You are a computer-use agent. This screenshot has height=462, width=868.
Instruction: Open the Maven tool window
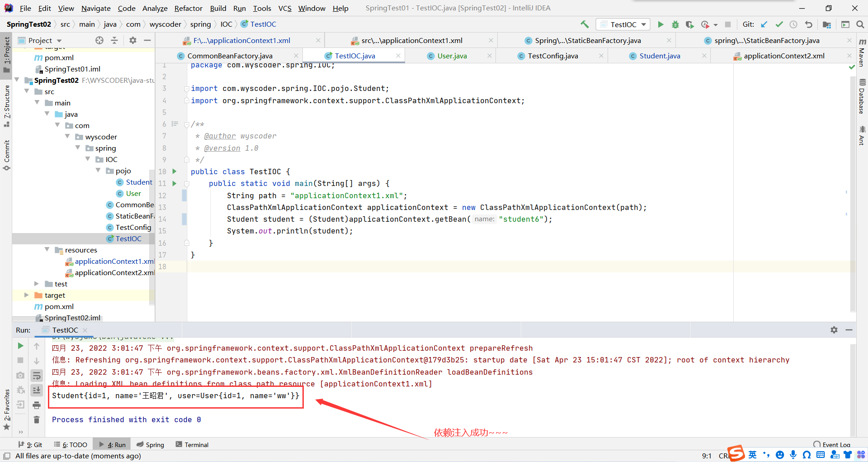click(x=862, y=53)
